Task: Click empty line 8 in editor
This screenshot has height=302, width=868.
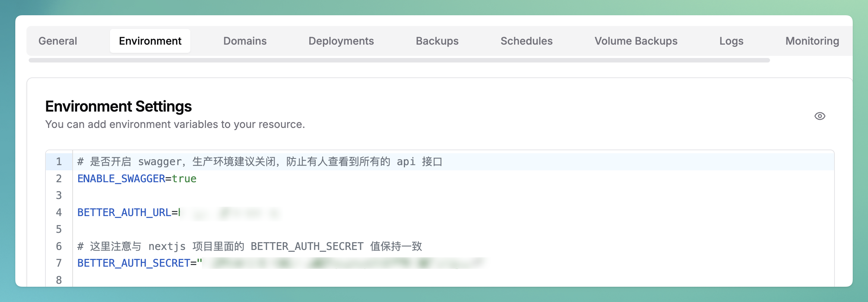Action: 261,280
